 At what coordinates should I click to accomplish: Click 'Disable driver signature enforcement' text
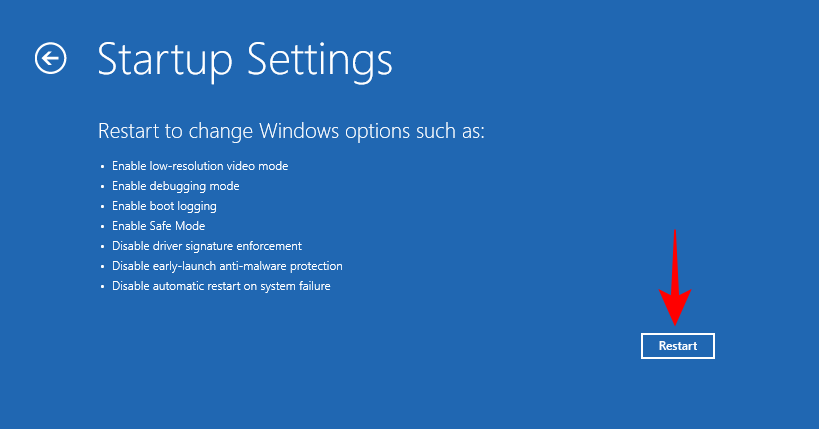[208, 246]
